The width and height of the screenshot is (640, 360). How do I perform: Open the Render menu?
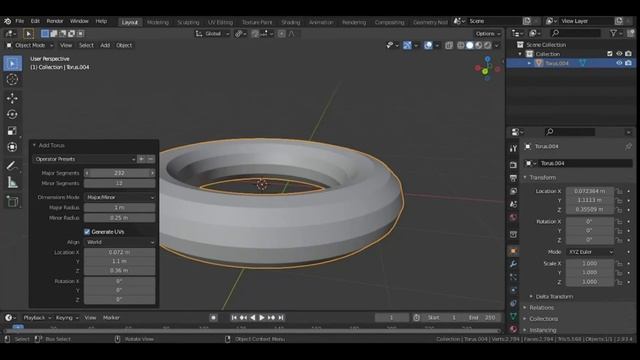tap(55, 21)
